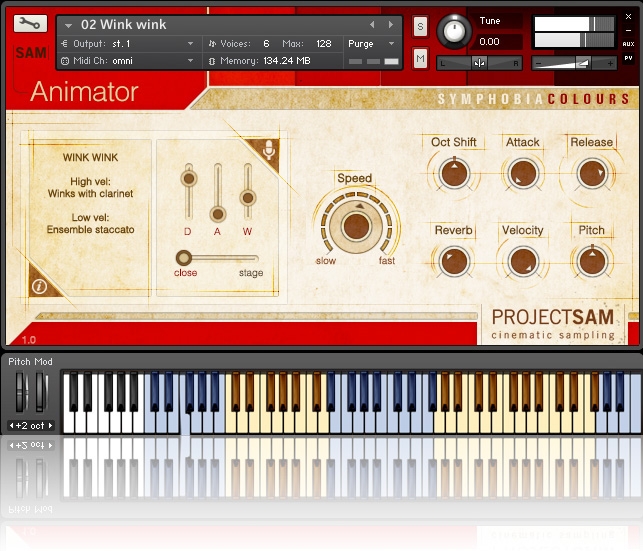The height and width of the screenshot is (551, 643).
Task: Click the D microphone fader
Action: [x=189, y=178]
